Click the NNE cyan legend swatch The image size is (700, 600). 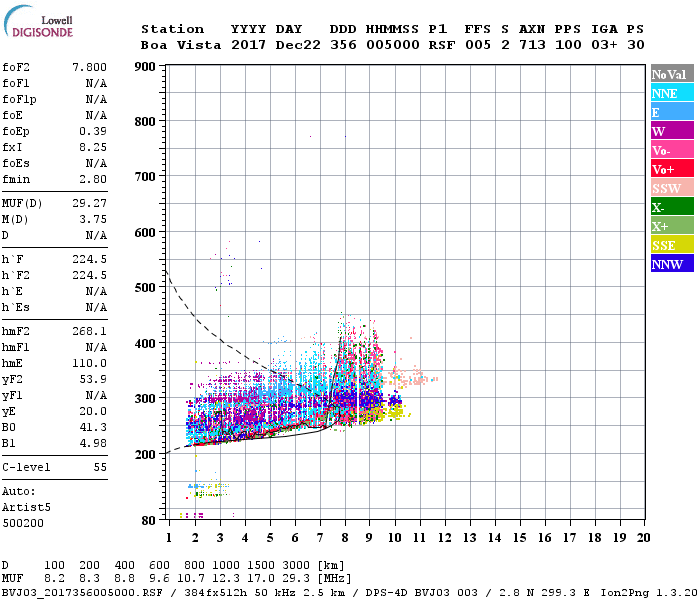(672, 93)
